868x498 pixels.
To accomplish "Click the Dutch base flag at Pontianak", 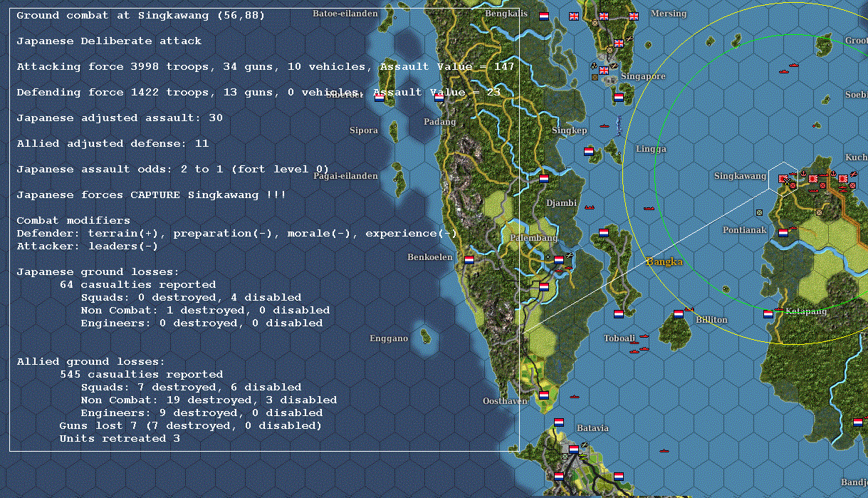I will [783, 233].
